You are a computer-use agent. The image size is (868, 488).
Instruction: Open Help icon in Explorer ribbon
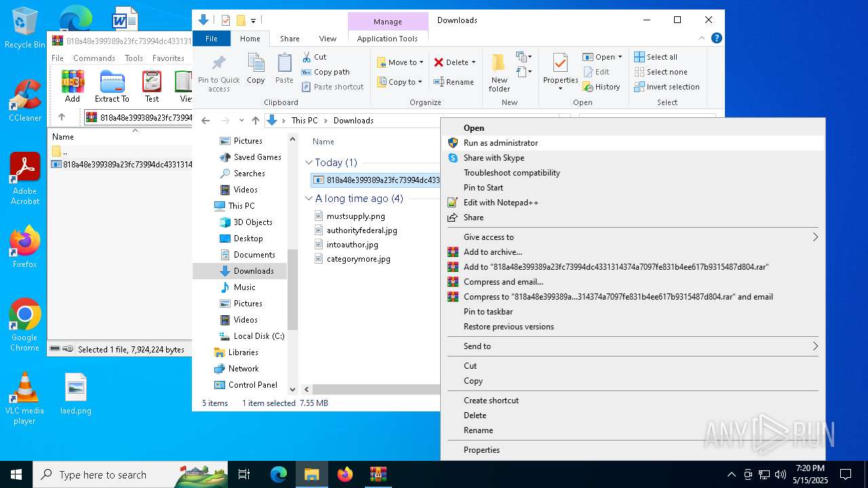tap(716, 39)
